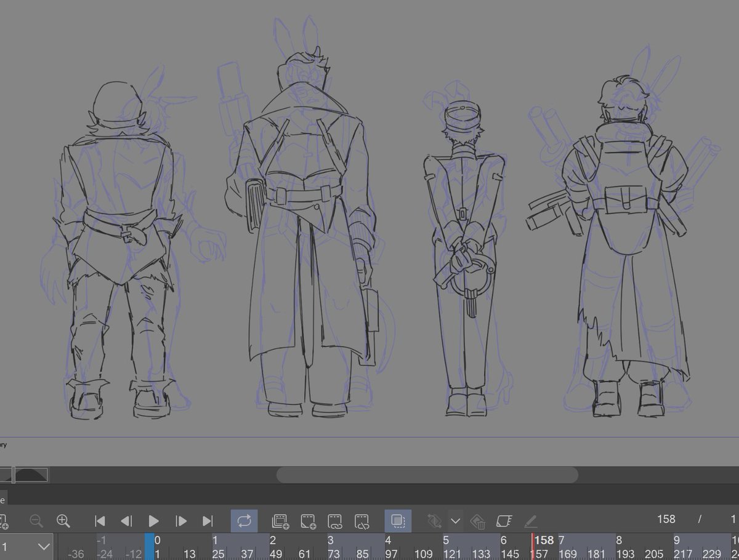The height and width of the screenshot is (560, 739).
Task: Play the animation
Action: tap(154, 521)
